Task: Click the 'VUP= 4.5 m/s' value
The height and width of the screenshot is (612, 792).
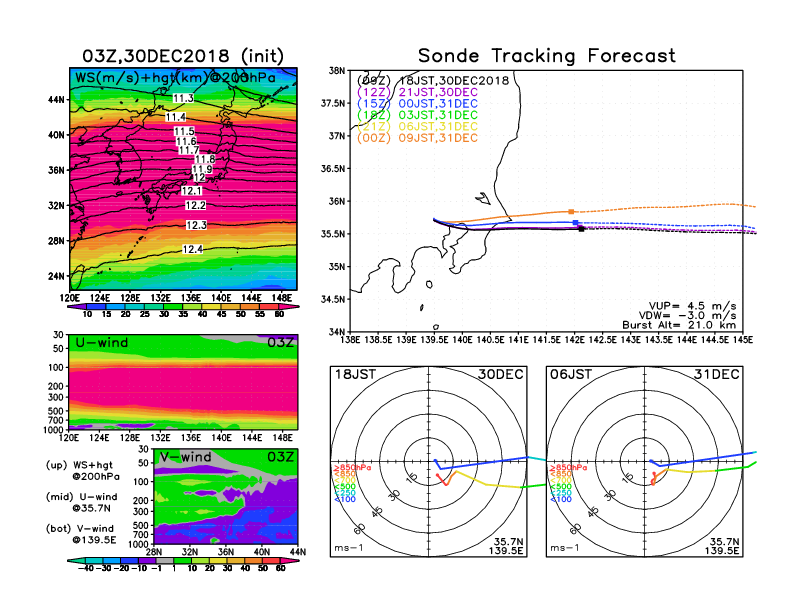Action: click(692, 306)
